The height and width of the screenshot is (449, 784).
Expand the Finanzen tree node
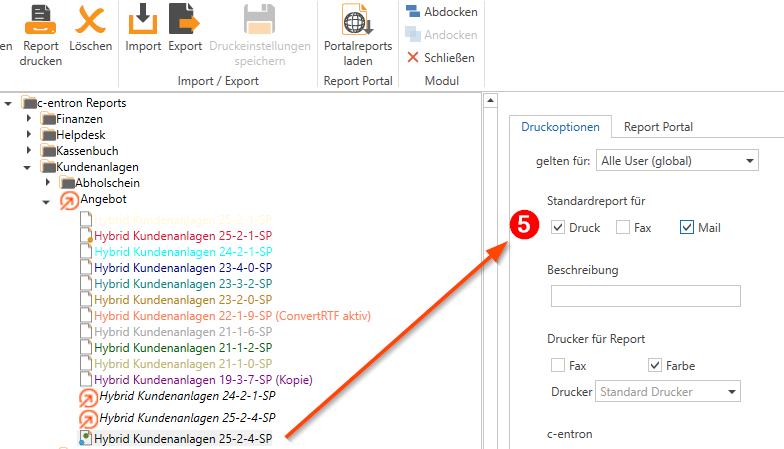[x=28, y=118]
